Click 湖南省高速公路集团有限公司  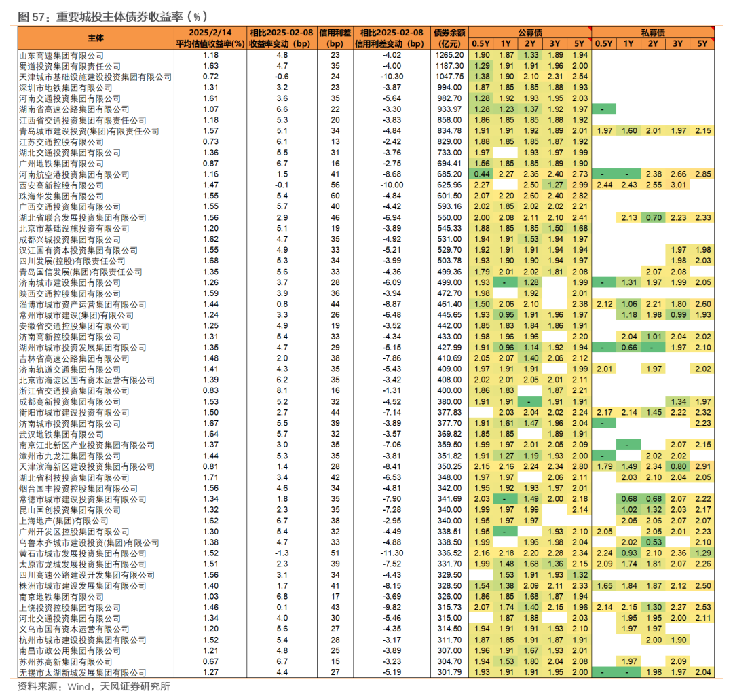(x=74, y=109)
